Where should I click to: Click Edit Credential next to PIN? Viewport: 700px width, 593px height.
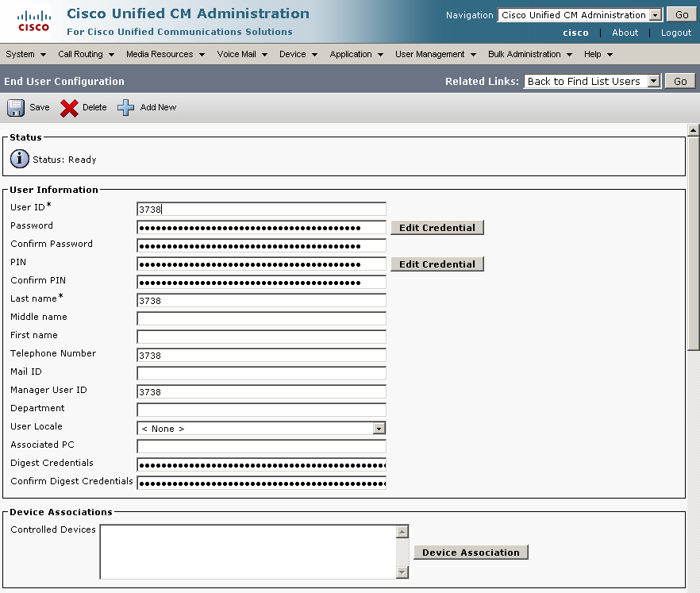coord(437,264)
